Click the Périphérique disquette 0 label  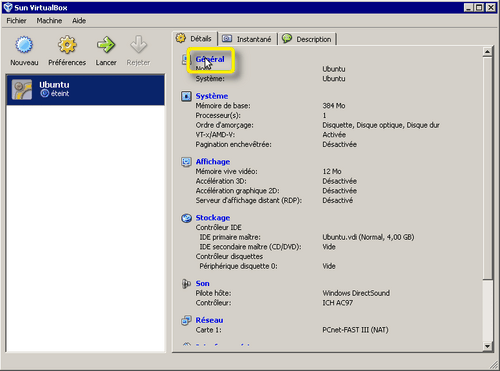point(238,266)
